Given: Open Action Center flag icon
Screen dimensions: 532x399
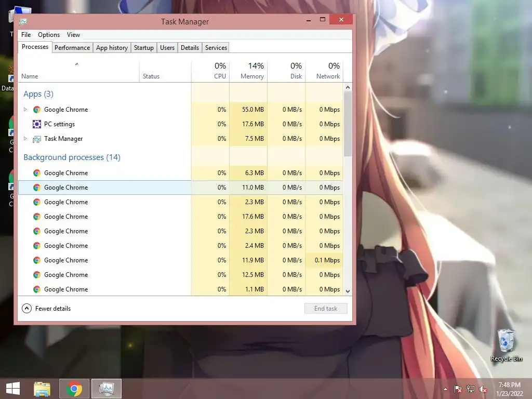Looking at the screenshot, I should click(x=458, y=389).
